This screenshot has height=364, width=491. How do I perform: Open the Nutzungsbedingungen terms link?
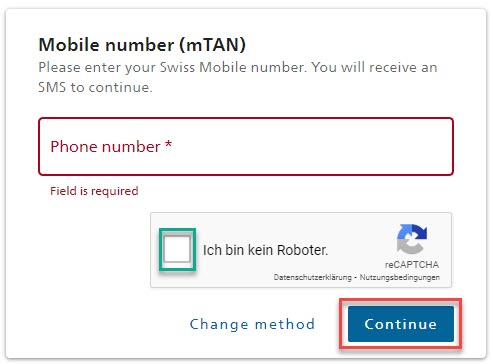click(400, 277)
